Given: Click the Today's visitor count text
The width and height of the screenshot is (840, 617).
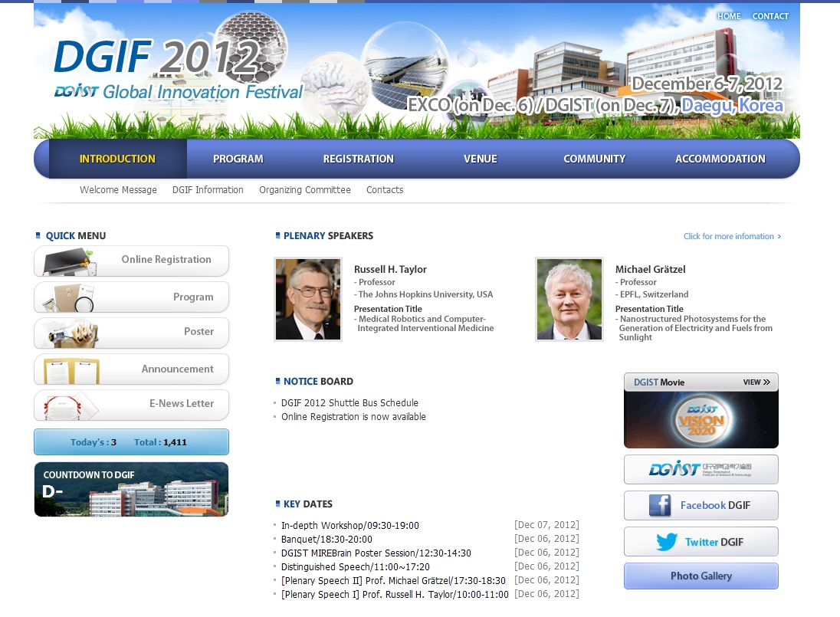Looking at the screenshot, I should pos(94,442).
